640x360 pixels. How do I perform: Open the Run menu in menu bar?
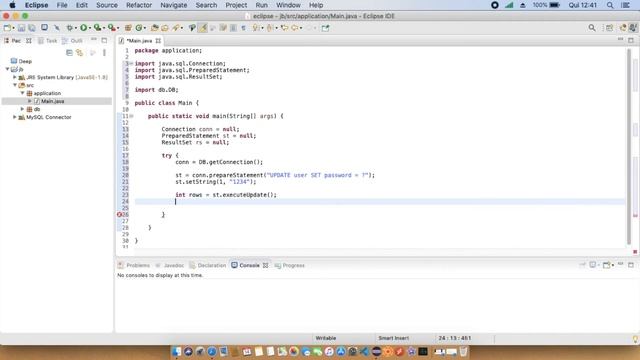click(261, 5)
